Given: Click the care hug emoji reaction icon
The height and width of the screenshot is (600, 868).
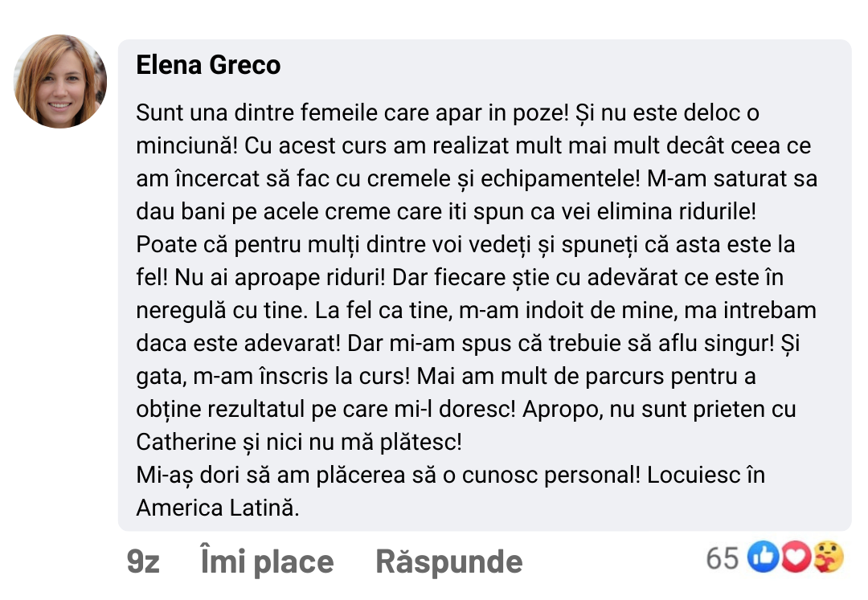Looking at the screenshot, I should 828,557.
